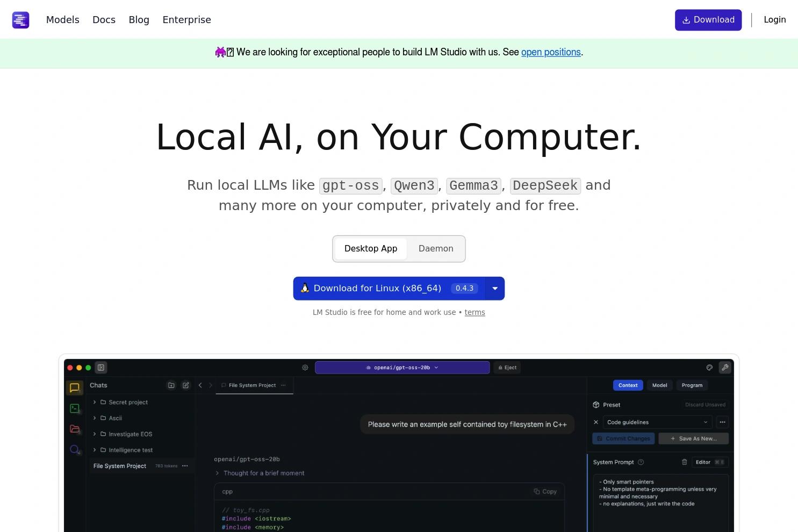Open the Models menu
The image size is (798, 532).
[63, 20]
